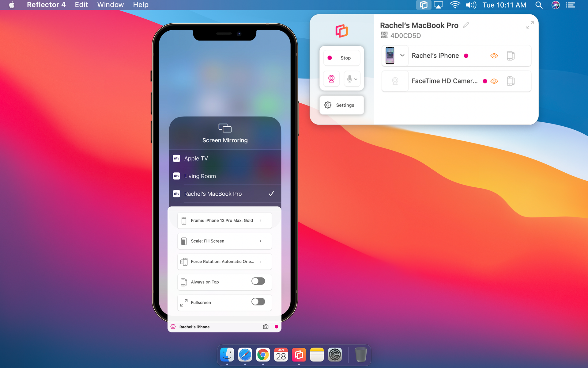Click the camera screenshot icon below iPhone

click(266, 327)
